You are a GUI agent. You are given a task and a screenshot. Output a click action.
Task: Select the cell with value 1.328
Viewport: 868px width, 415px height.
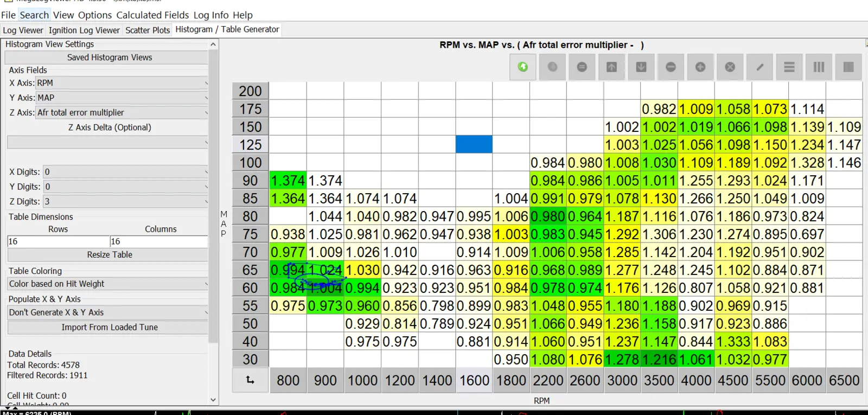[x=807, y=162]
